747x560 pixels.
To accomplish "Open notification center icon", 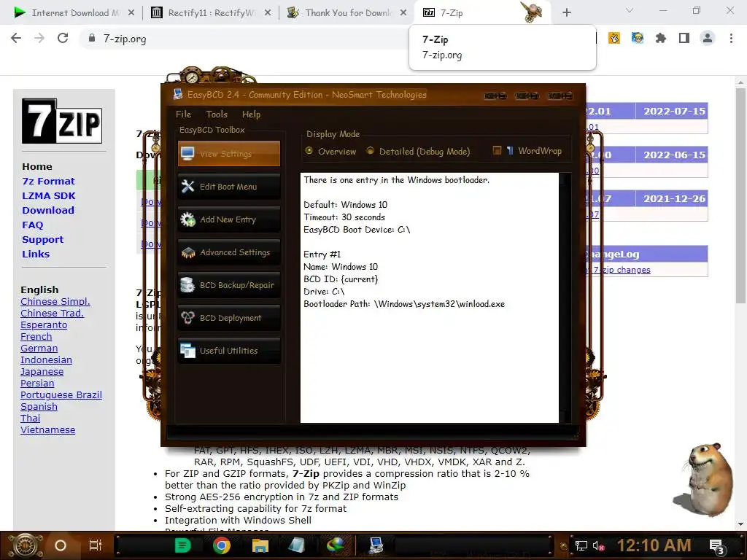I will pyautogui.click(x=718, y=547).
